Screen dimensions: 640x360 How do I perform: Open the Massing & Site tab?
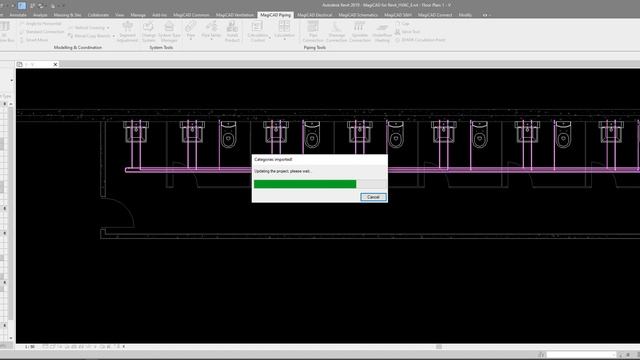tap(67, 15)
